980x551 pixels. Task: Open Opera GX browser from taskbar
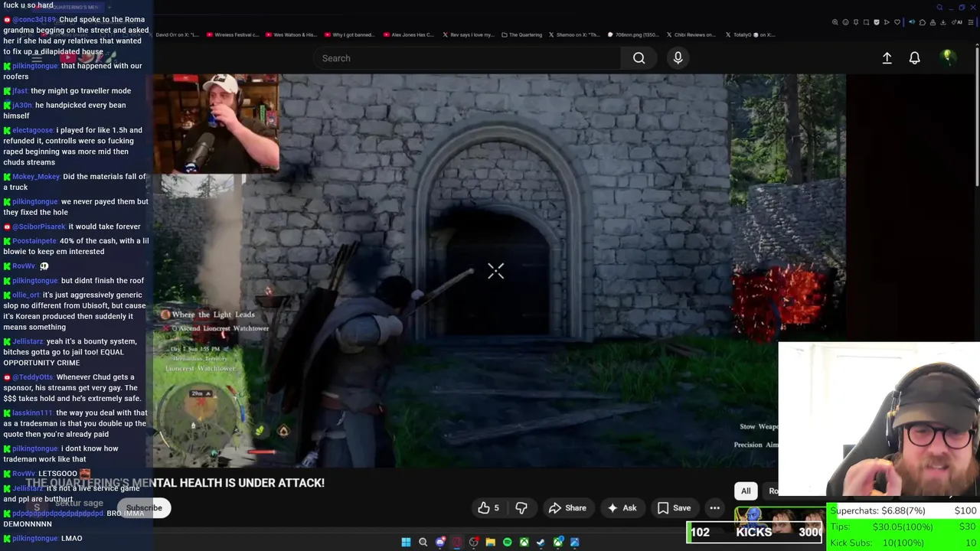457,542
